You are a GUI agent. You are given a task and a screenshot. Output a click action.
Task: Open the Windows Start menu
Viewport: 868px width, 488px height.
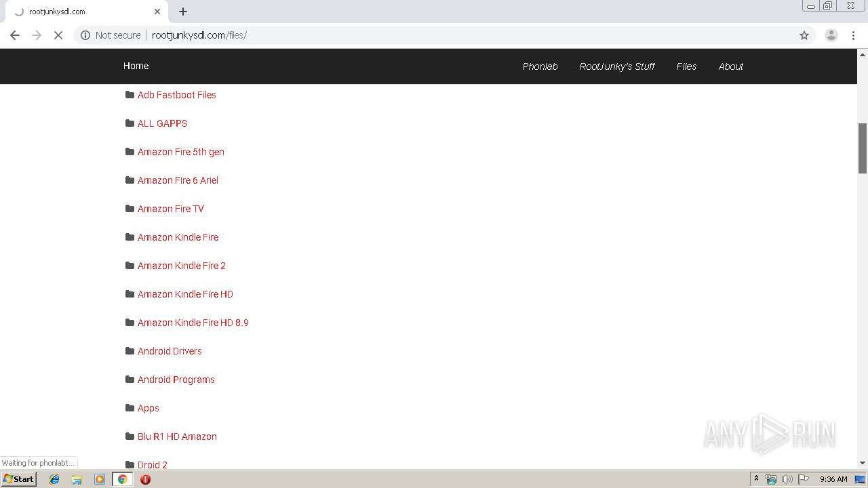point(19,479)
